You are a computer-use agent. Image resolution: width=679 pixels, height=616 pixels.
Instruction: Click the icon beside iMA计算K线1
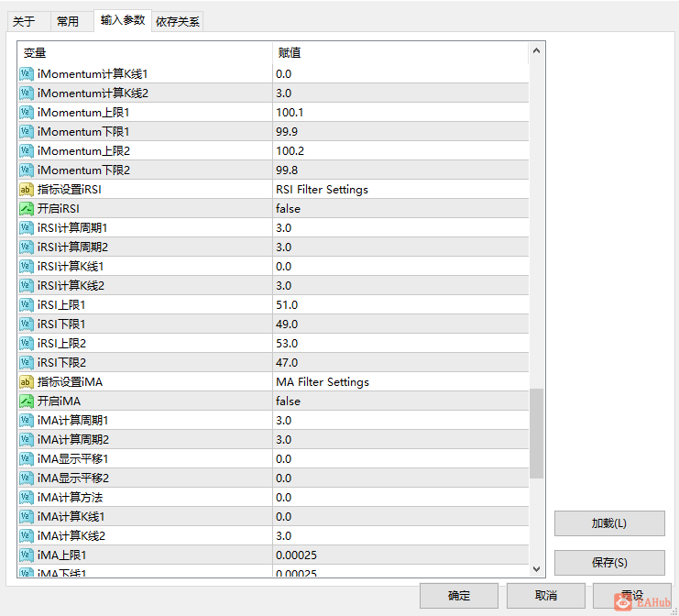point(27,516)
